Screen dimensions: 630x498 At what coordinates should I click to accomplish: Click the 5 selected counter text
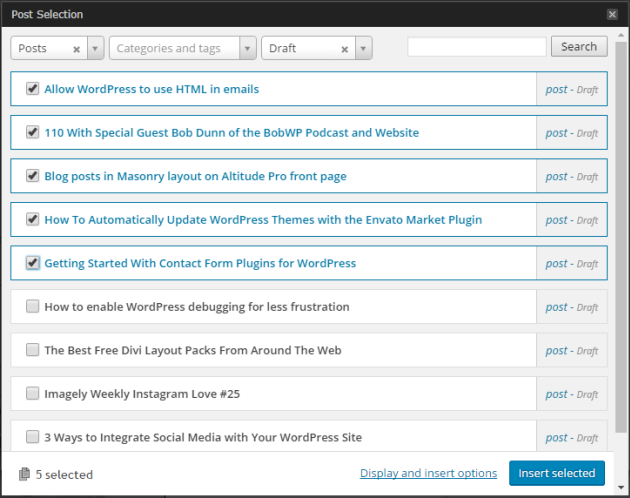click(x=64, y=475)
